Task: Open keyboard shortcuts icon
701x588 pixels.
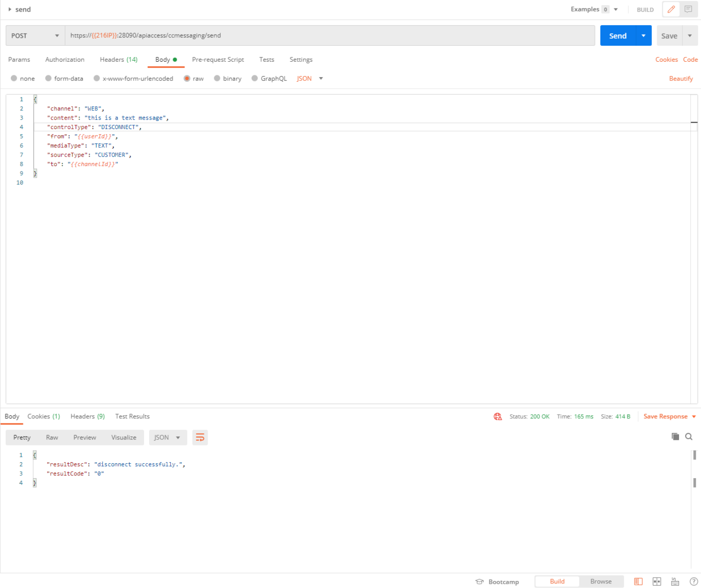Action: point(675,581)
